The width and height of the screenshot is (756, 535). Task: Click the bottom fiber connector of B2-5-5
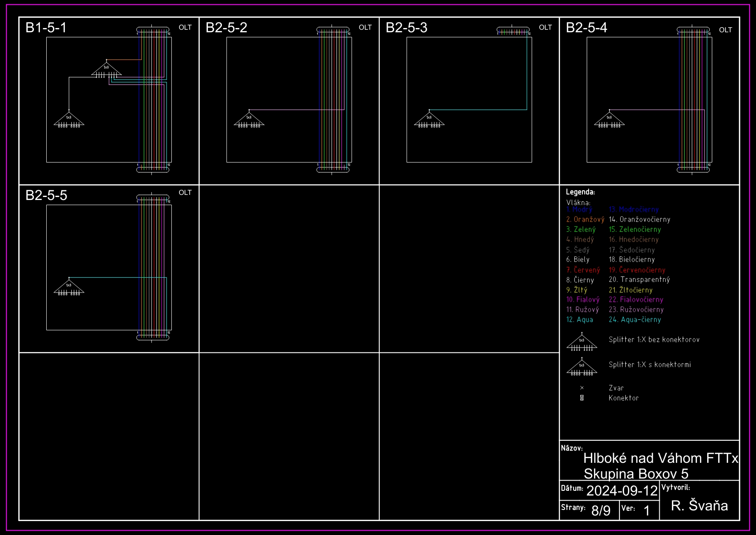(153, 338)
